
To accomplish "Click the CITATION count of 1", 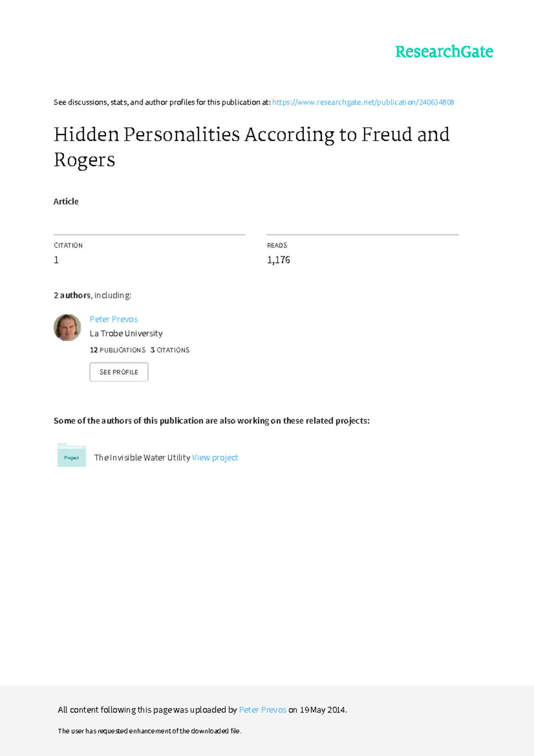I will (x=57, y=260).
